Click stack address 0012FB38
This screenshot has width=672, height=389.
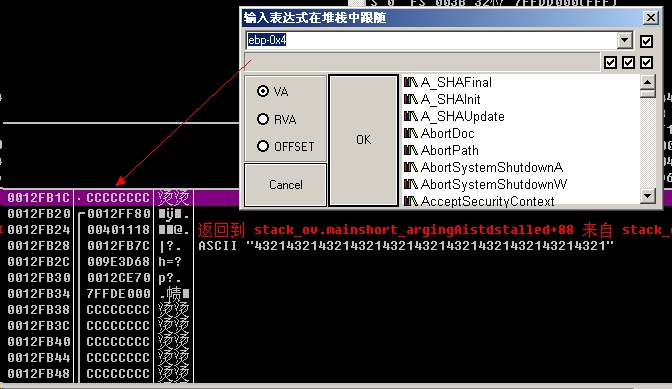[x=38, y=310]
